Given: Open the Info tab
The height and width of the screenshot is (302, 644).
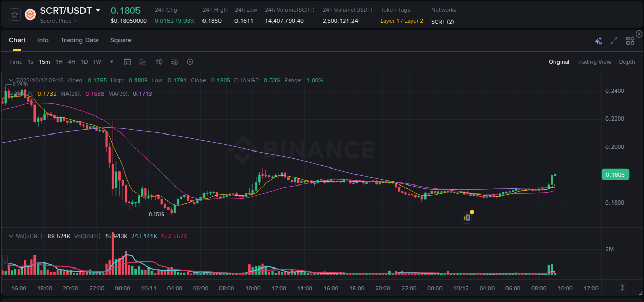Looking at the screenshot, I should 43,40.
